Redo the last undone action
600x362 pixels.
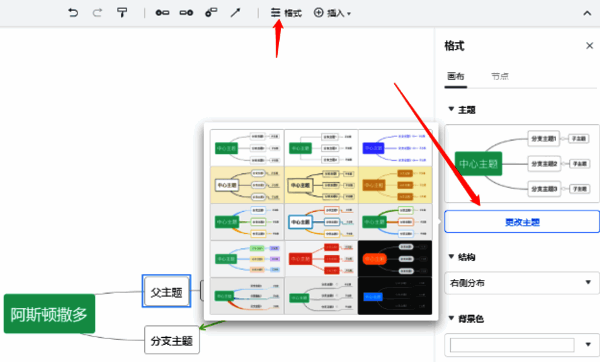97,13
